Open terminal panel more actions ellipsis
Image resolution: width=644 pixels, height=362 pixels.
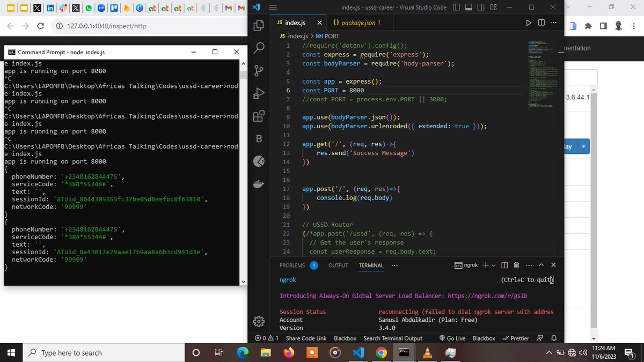click(x=529, y=265)
